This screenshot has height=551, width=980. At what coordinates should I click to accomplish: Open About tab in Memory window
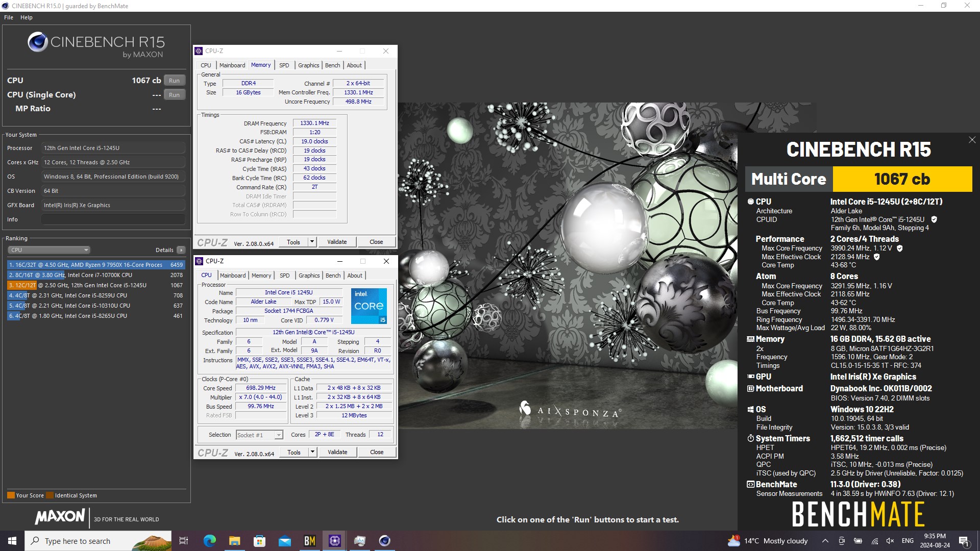click(x=354, y=65)
